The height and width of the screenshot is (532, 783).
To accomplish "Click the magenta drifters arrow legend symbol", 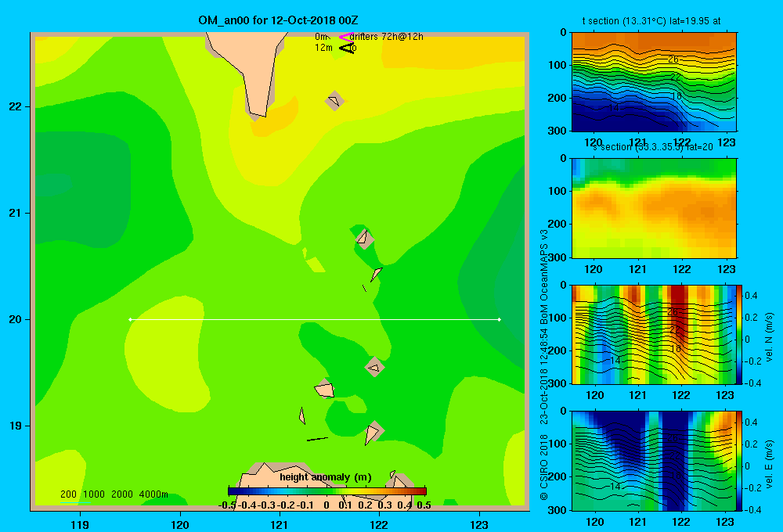I will [x=346, y=37].
